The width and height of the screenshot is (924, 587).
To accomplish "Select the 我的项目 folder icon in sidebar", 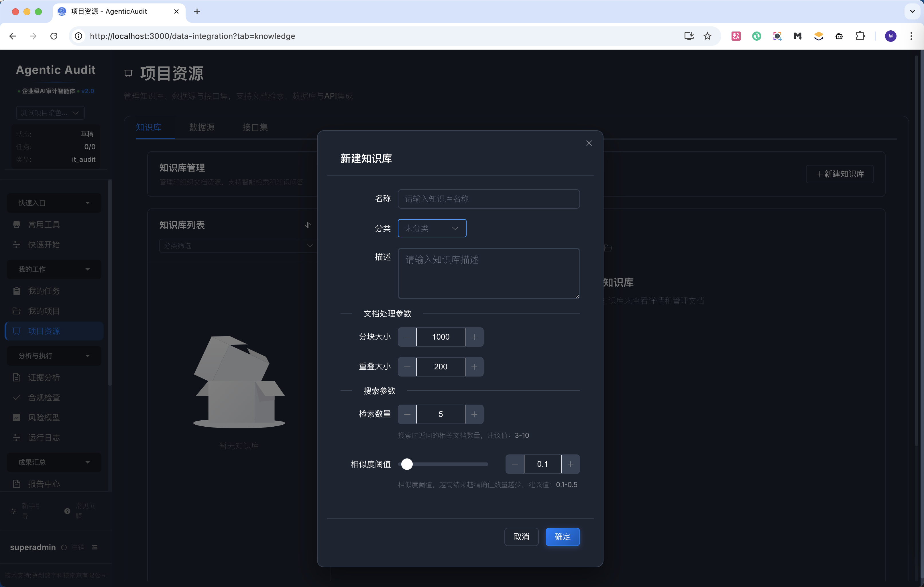I will click(17, 311).
